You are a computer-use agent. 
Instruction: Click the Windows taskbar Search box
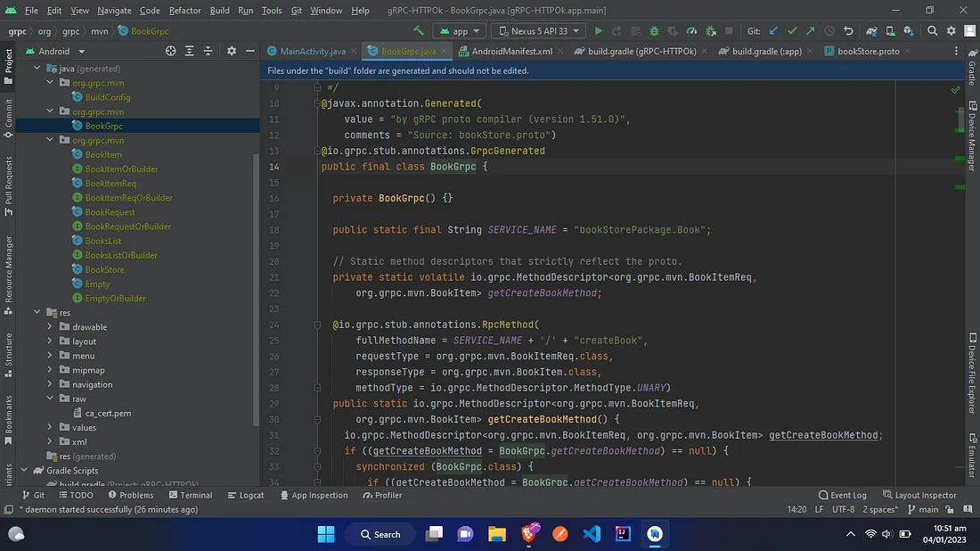[x=380, y=534]
